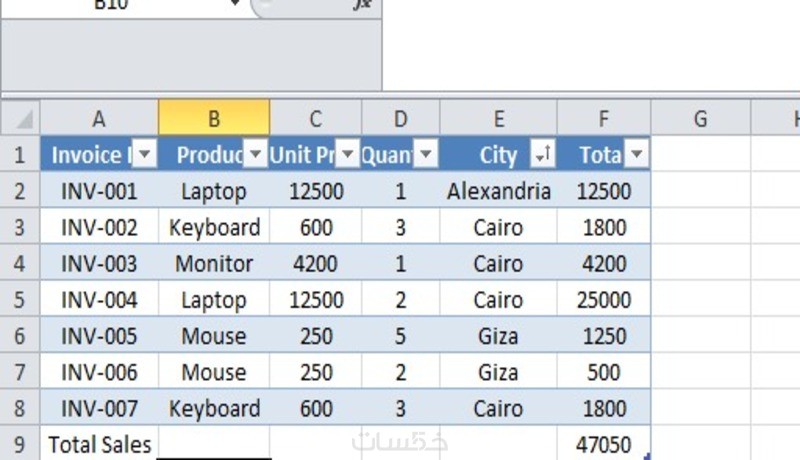
Task: Open the Name Box dropdown arrow
Action: pos(236,4)
